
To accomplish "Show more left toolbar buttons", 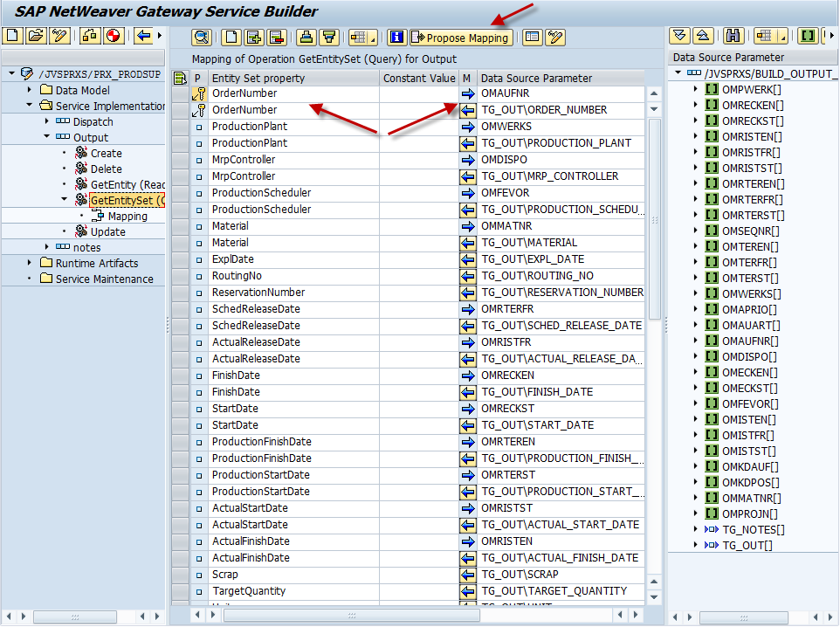I will coord(160,36).
